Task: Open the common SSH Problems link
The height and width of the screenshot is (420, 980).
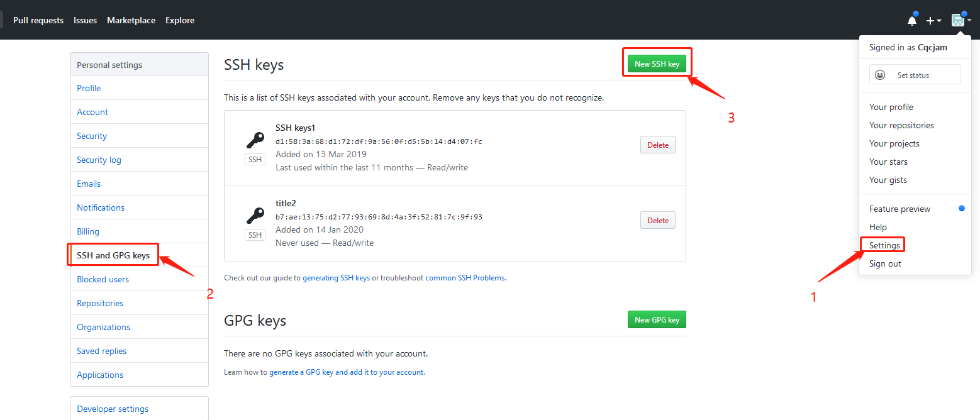Action: click(465, 277)
